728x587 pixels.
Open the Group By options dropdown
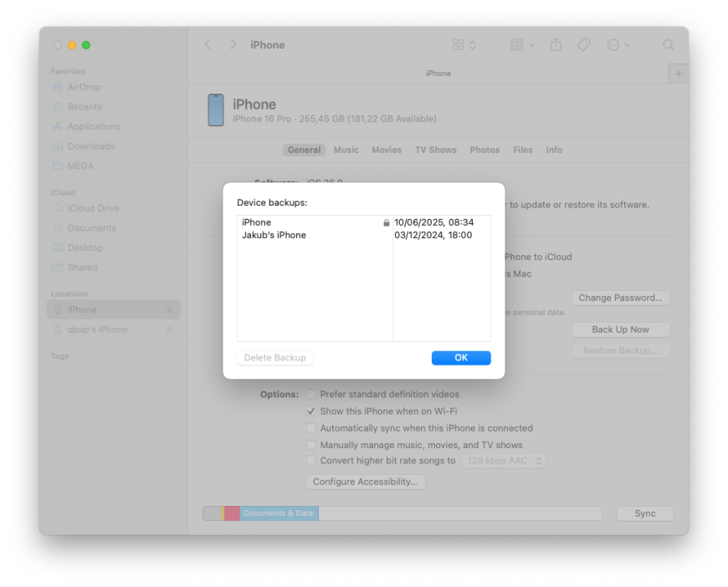(522, 45)
